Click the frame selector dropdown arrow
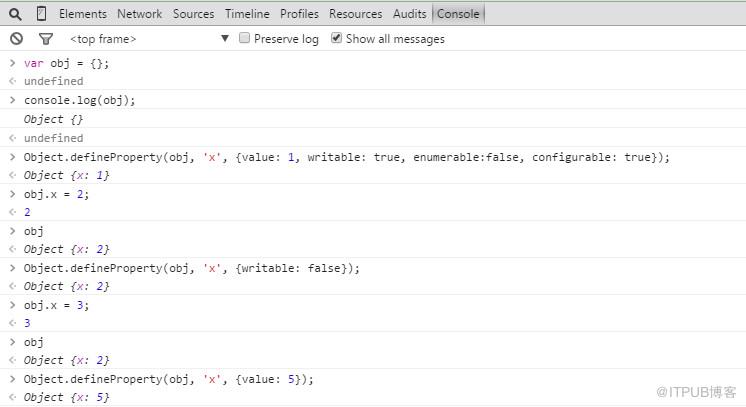Screen dimensions: 746x407 coord(225,38)
